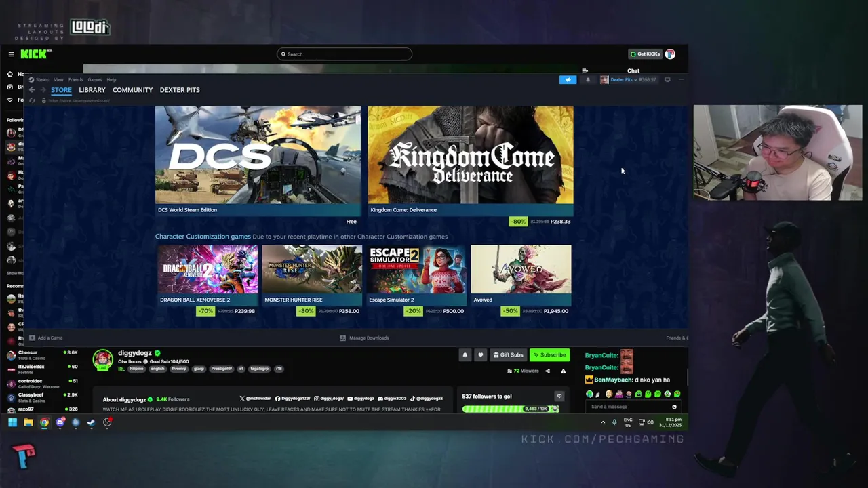The width and height of the screenshot is (868, 488).
Task: Open the emoji picker in chat input
Action: point(674,407)
